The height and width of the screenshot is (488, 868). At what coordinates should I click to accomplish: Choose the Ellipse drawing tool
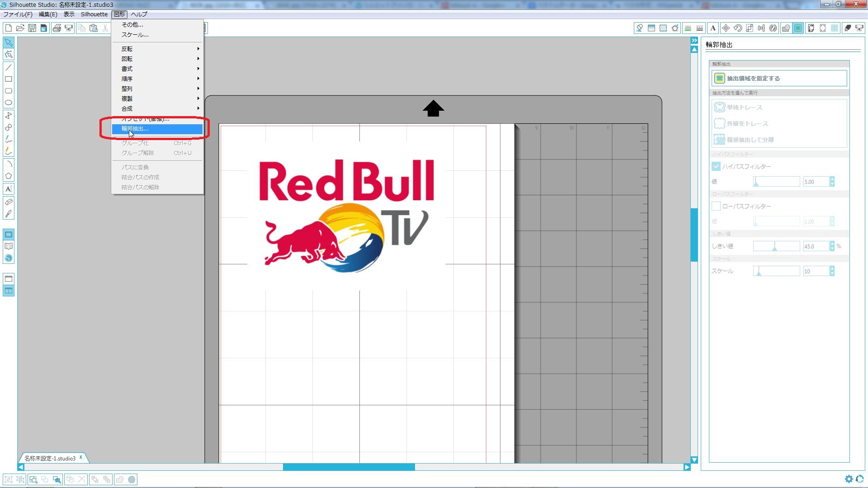(9, 103)
